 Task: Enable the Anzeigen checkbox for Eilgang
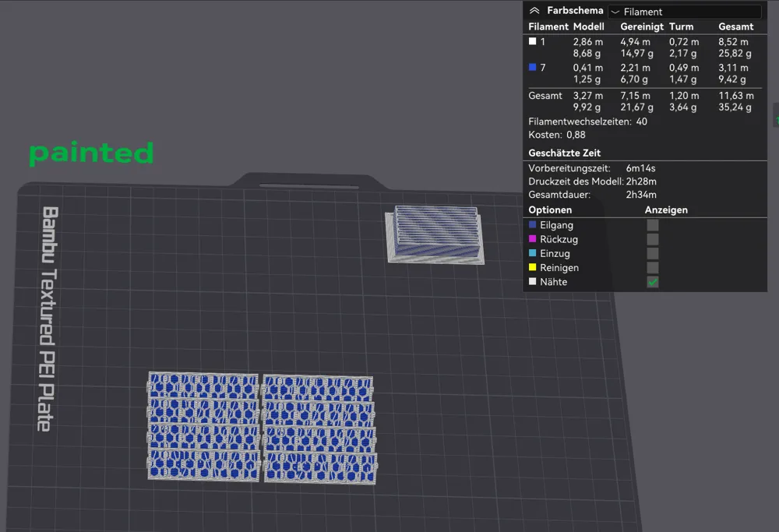[652, 225]
